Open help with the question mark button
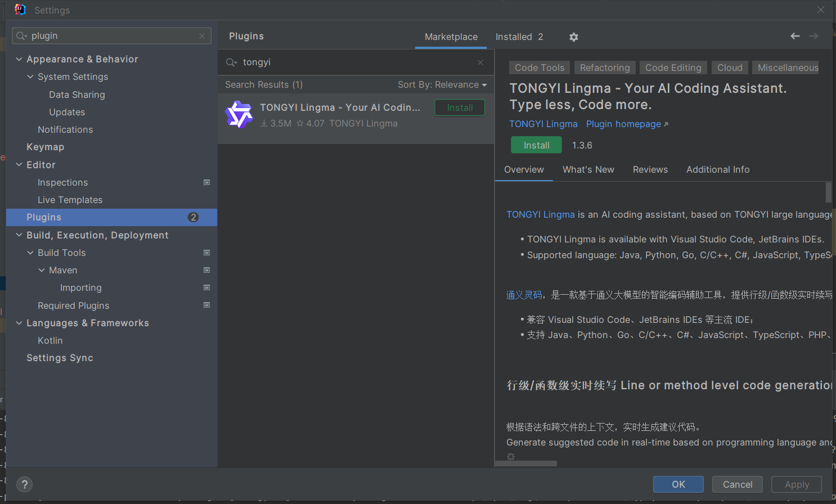Viewport: 836px width, 504px height. (24, 484)
